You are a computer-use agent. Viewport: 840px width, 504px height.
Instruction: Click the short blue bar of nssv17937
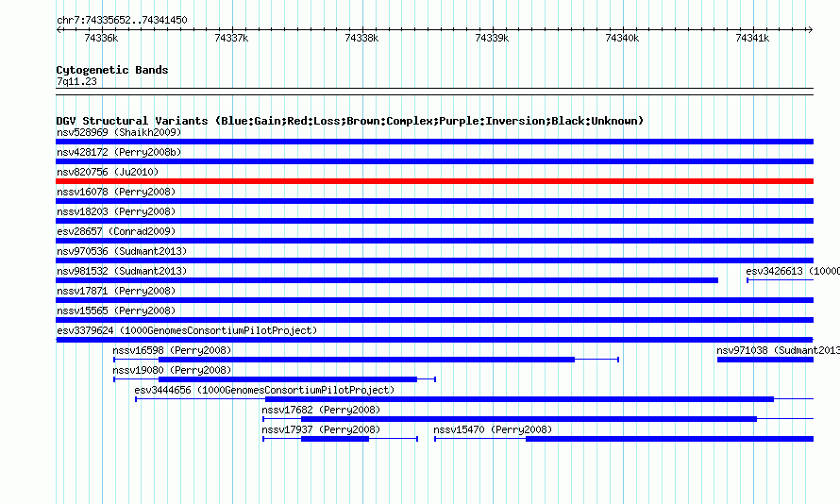pyautogui.click(x=335, y=439)
